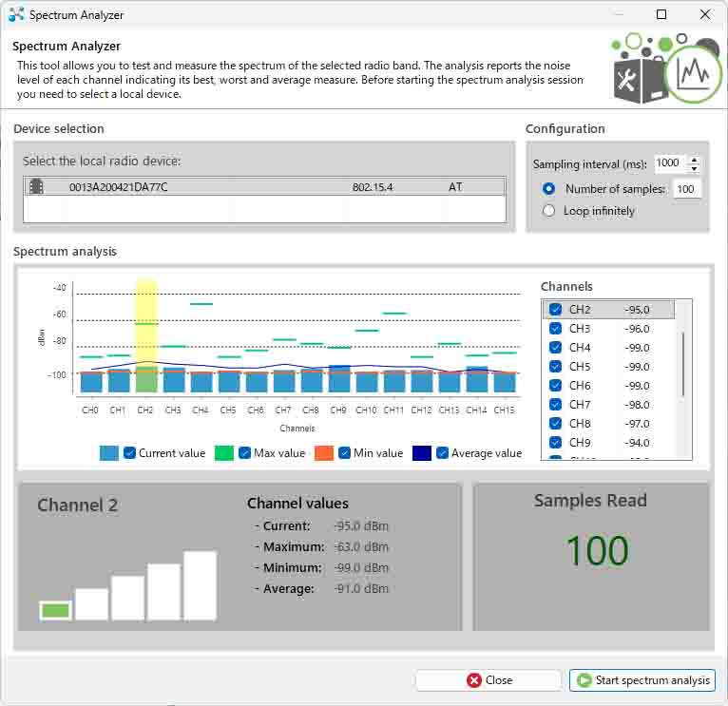Click the Channels list vertical scrollbar
The image size is (728, 706).
682,366
